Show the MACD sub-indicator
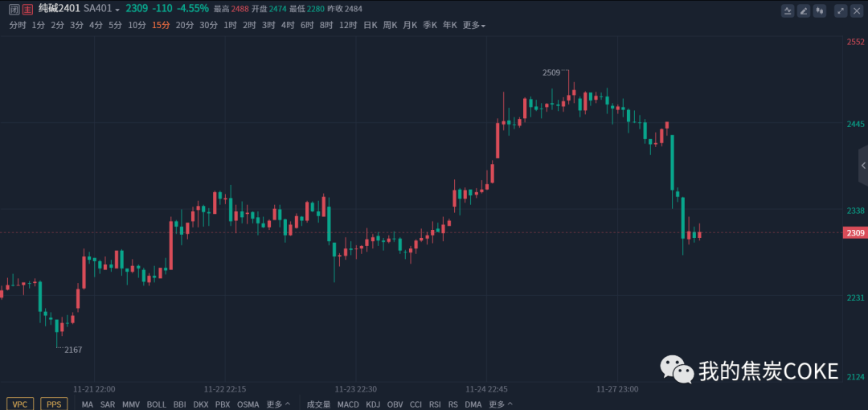The height and width of the screenshot is (410, 868). point(348,404)
